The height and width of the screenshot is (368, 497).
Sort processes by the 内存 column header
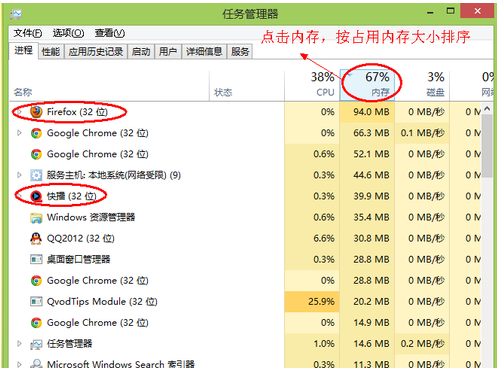pos(367,85)
